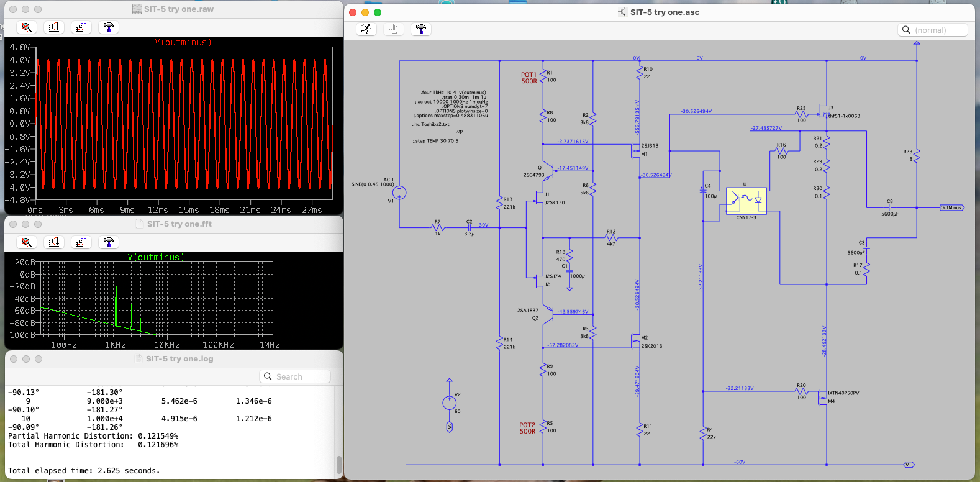Click the document icon beside SIT-5 try one.asc

pos(622,12)
